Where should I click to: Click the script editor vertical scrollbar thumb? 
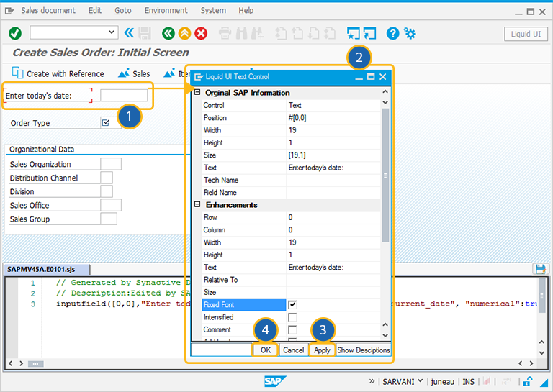pyautogui.click(x=541, y=296)
